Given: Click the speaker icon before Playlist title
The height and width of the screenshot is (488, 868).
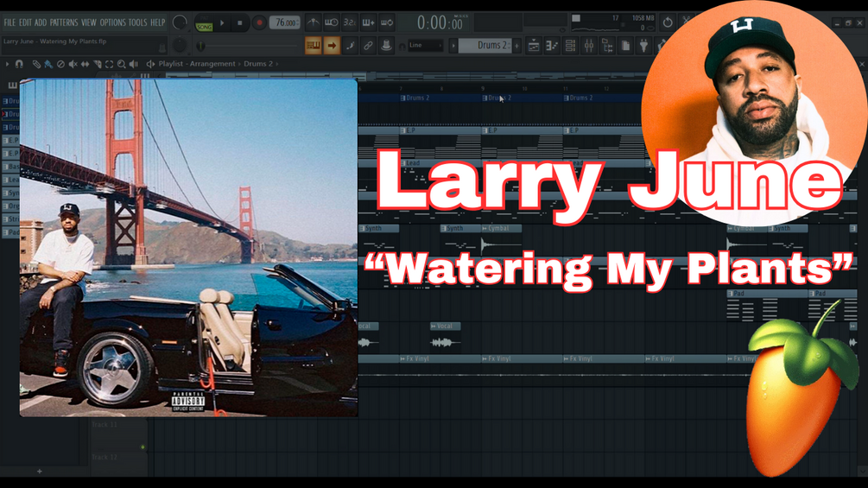Looking at the screenshot, I should point(150,64).
